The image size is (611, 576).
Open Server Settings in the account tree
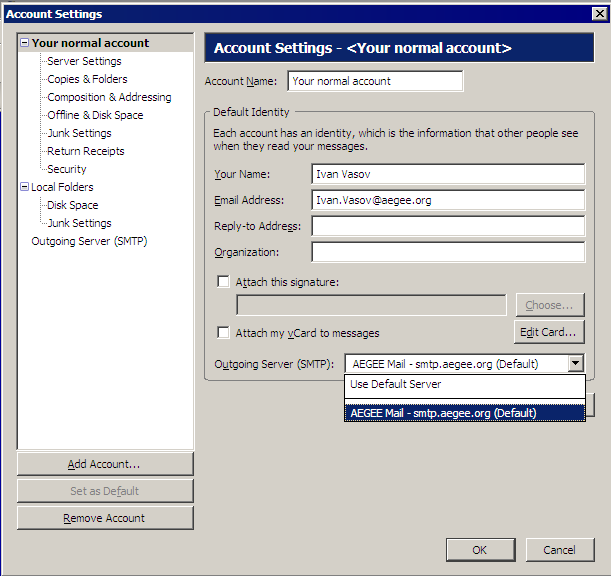[84, 61]
